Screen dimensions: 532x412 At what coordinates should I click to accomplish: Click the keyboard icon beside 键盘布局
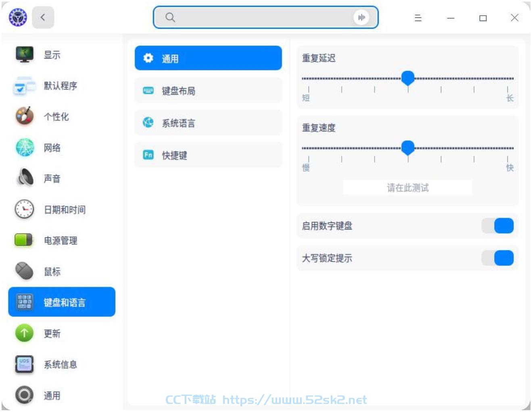point(148,90)
